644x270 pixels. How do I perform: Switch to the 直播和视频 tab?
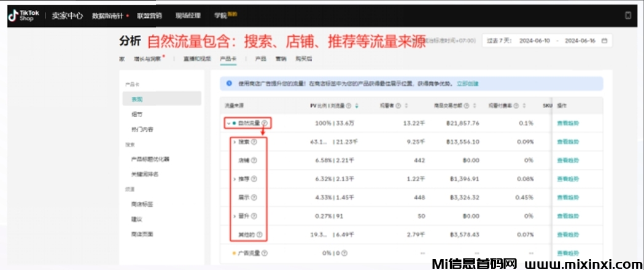click(196, 59)
